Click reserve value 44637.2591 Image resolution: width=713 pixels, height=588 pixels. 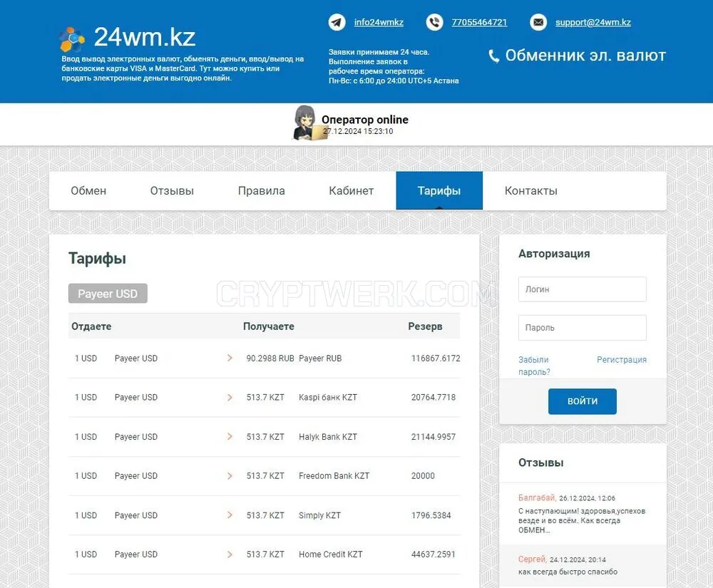(x=434, y=555)
